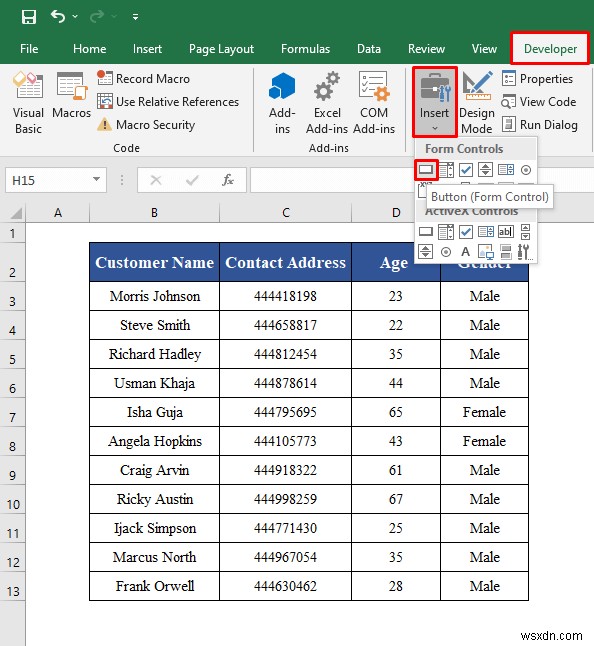Select the Check Box form control
594x646 pixels.
pyautogui.click(x=466, y=169)
